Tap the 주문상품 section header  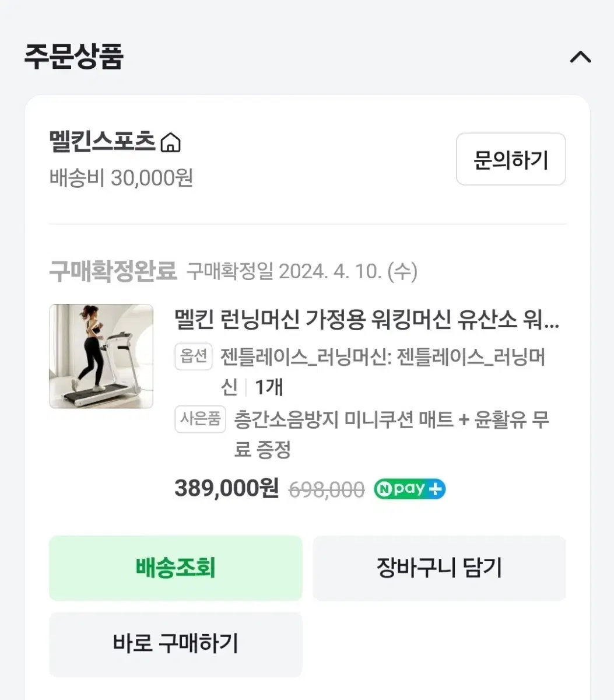[74, 57]
